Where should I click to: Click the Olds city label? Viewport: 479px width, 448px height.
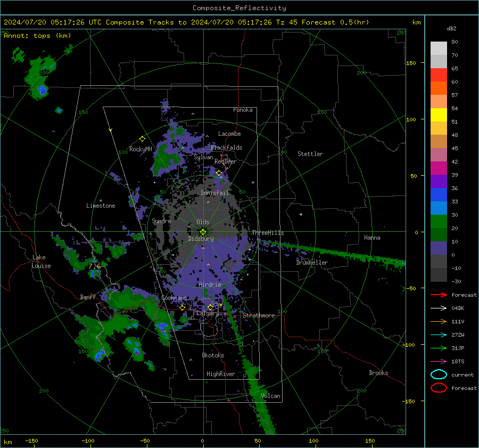[x=203, y=222]
